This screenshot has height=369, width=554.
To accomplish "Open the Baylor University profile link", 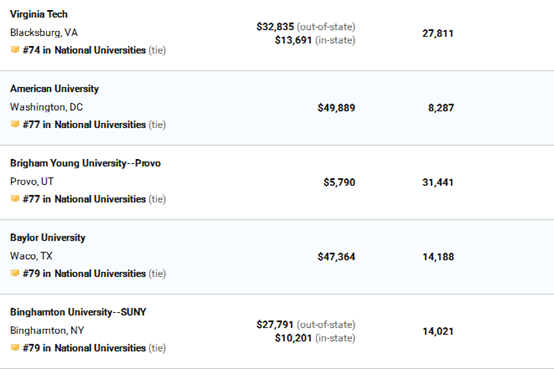I will click(48, 238).
